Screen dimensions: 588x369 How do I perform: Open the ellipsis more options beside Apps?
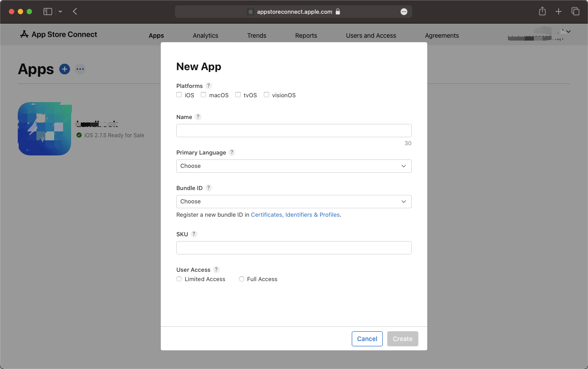coord(80,69)
